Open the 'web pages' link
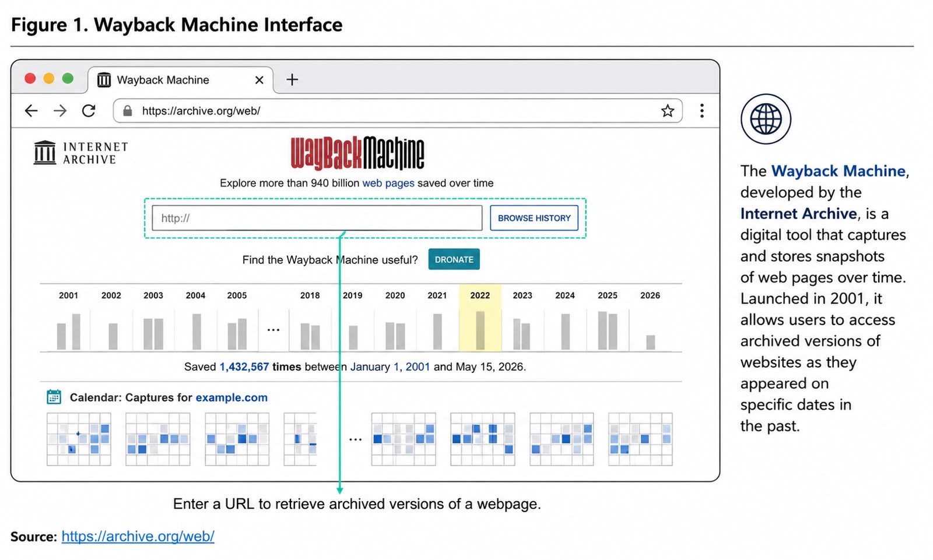 coord(388,183)
